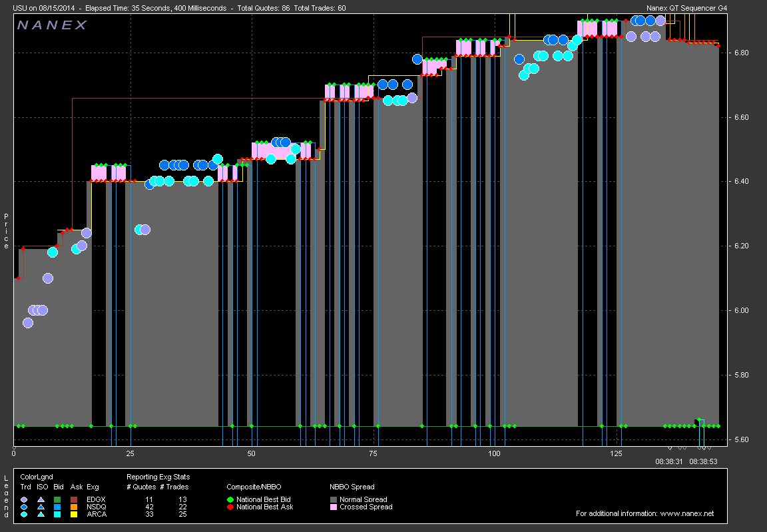
Task: Click the # Quotes column header
Action: tap(141, 487)
